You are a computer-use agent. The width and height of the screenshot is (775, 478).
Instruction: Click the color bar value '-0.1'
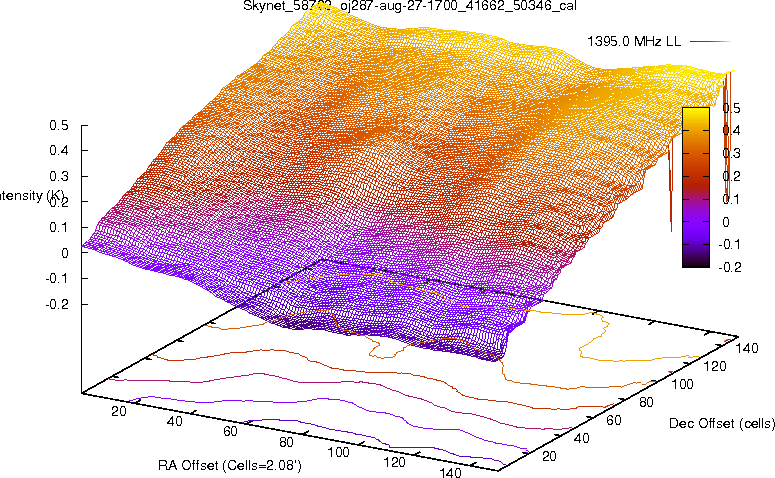tap(730, 245)
